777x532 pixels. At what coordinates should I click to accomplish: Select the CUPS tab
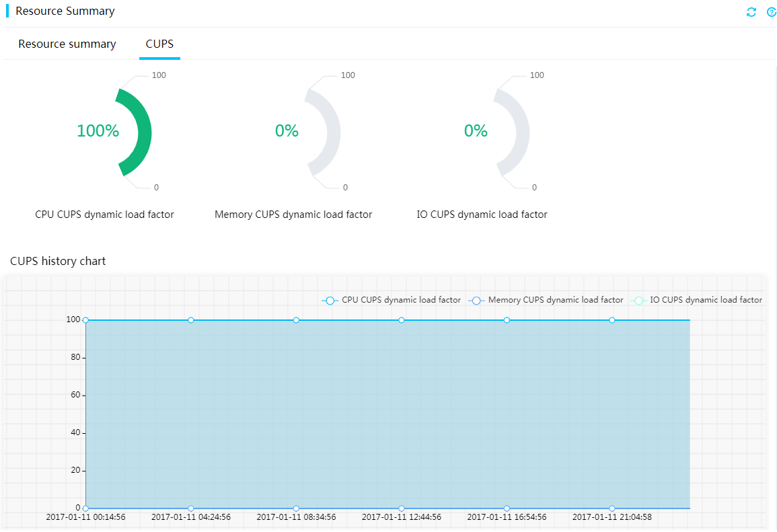pos(159,44)
